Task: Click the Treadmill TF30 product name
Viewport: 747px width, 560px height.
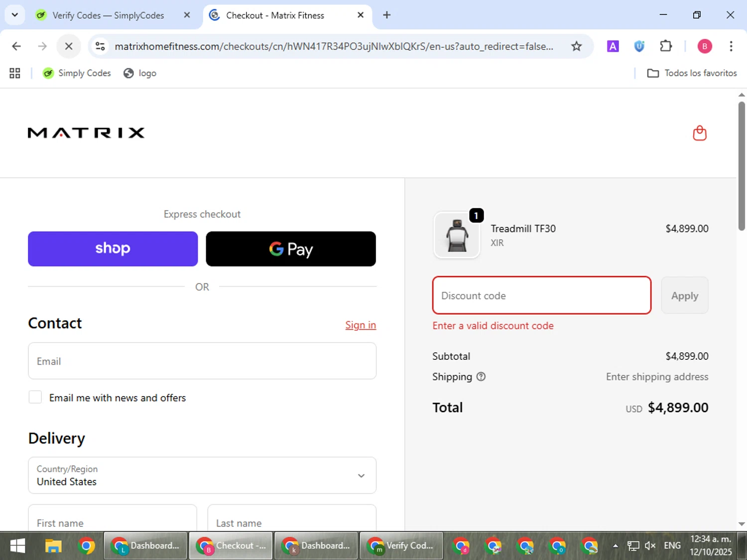Action: 523,228
